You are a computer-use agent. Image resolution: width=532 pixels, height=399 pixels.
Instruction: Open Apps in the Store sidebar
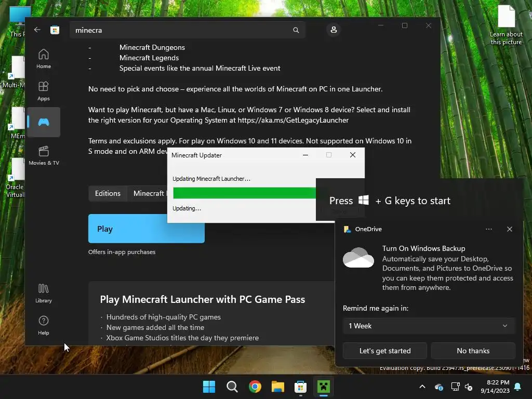tap(44, 91)
